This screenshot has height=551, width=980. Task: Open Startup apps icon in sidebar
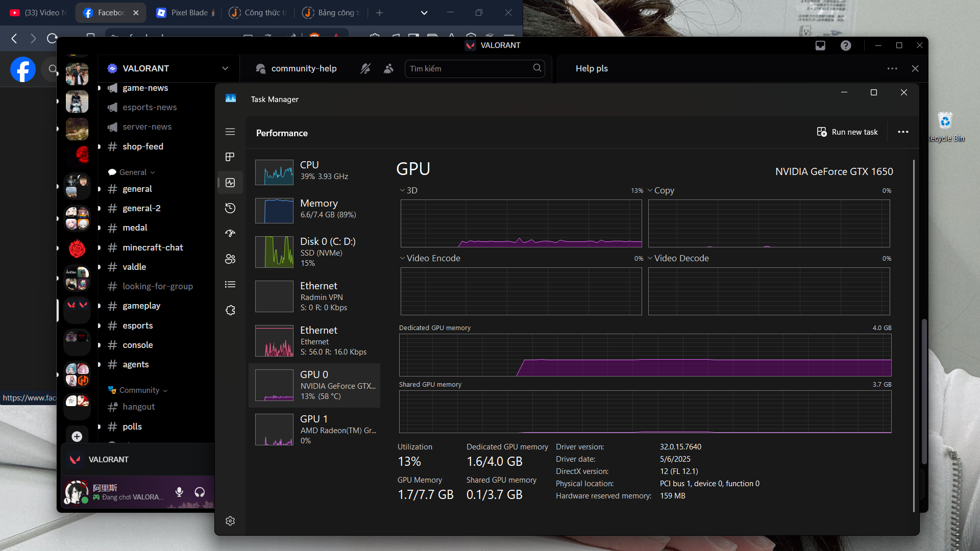pyautogui.click(x=230, y=233)
